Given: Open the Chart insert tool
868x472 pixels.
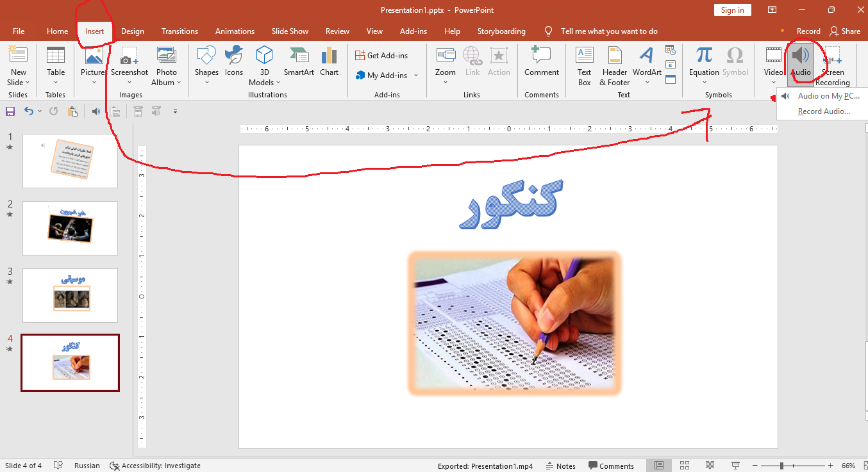Looking at the screenshot, I should pyautogui.click(x=329, y=58).
